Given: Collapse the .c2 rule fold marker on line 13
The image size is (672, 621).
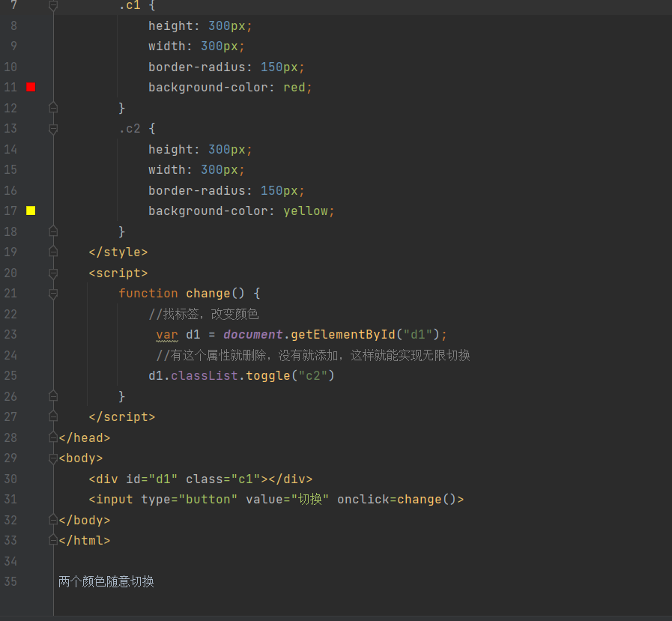Looking at the screenshot, I should (x=53, y=129).
